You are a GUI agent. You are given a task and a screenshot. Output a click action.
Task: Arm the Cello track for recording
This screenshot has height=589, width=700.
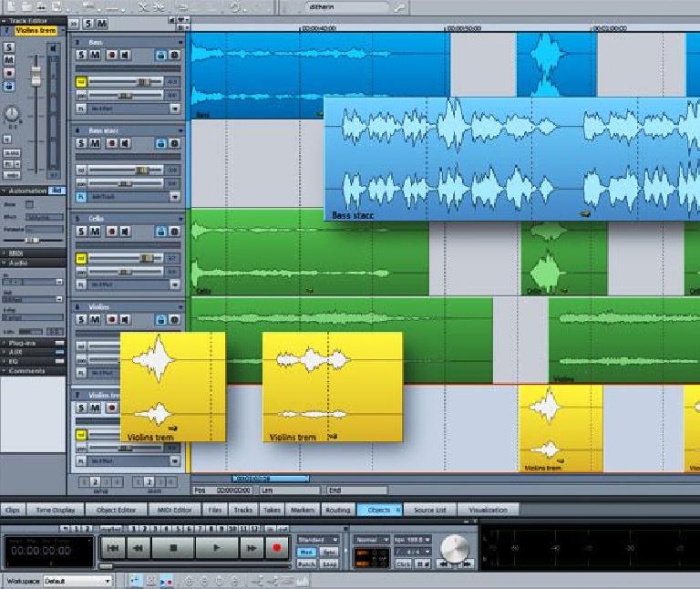coord(111,232)
